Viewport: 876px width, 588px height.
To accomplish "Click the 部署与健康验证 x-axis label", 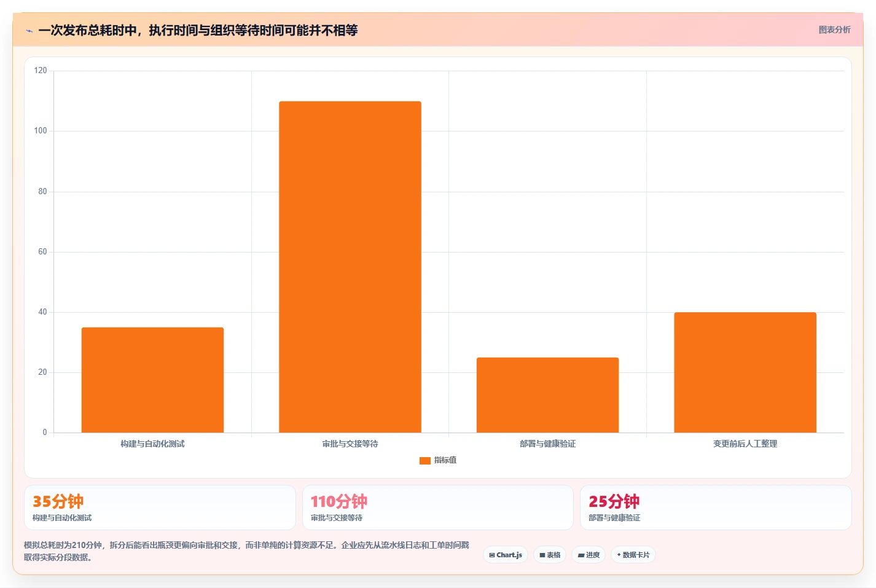I will coord(548,444).
